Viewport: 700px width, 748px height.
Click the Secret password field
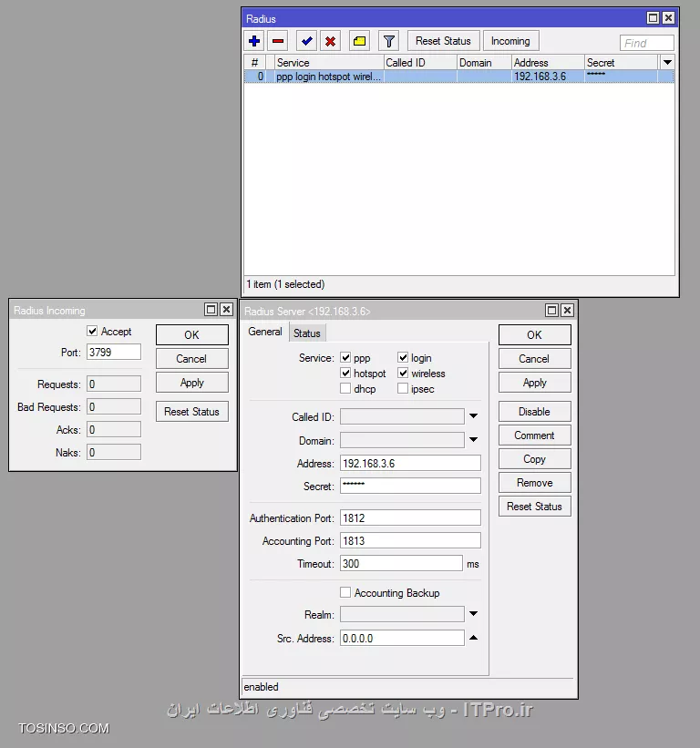tap(410, 486)
